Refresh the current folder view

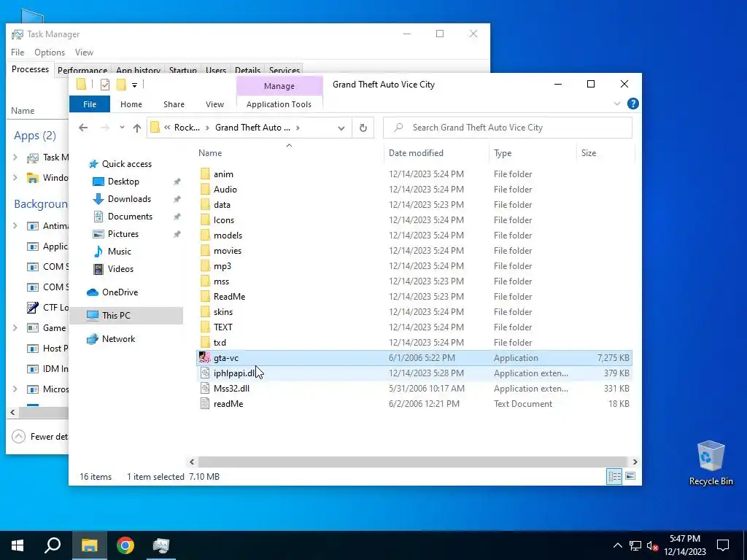[x=363, y=128]
